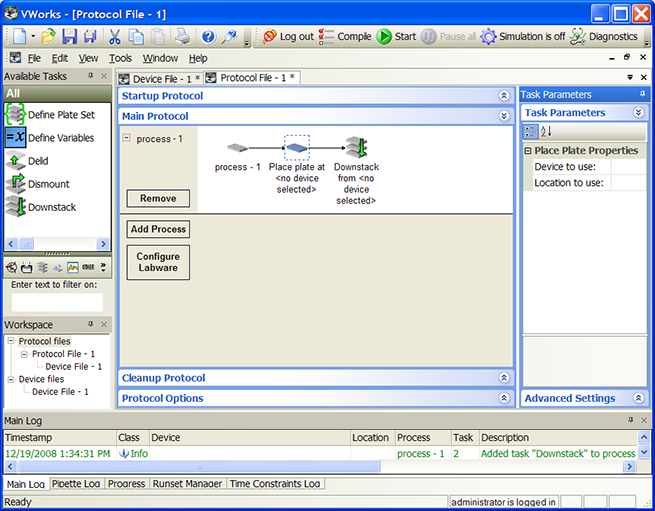Image resolution: width=655 pixels, height=511 pixels.
Task: Choose the Dismount task icon
Action: [x=16, y=184]
